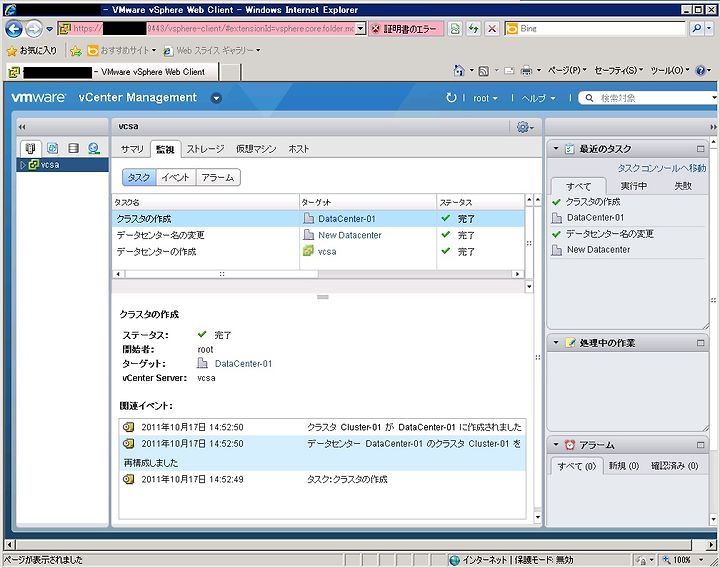This screenshot has height=568, width=720.
Task: Click the 証明書のエラー certificate error button
Action: pyautogui.click(x=406, y=29)
